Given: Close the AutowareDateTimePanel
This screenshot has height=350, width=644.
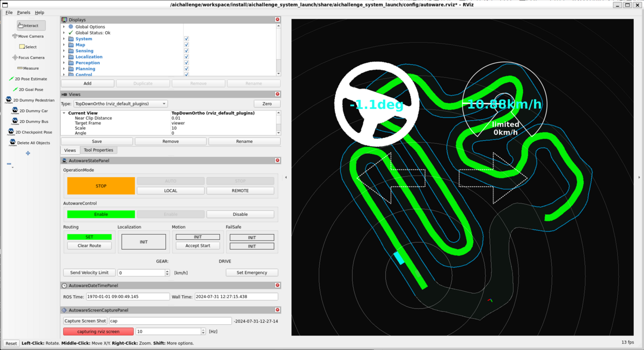Looking at the screenshot, I should point(277,286).
